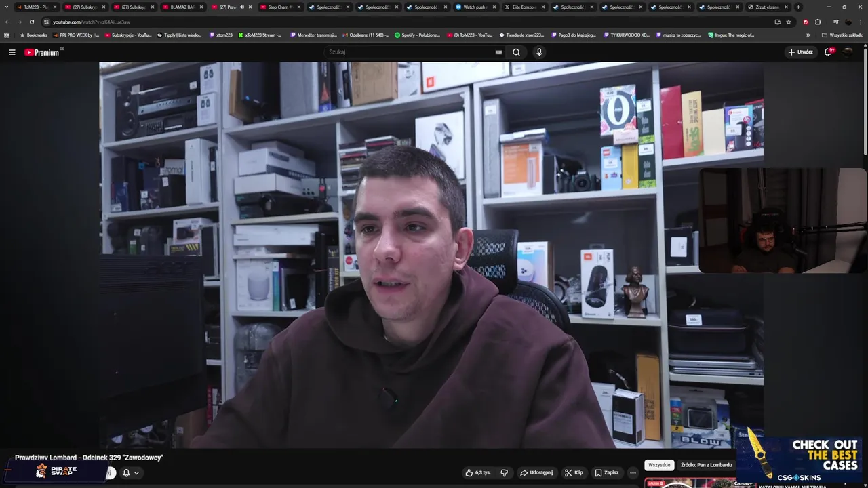Screen dimensions: 868x488
Task: Toggle channel notification bell under video
Action: point(131,473)
